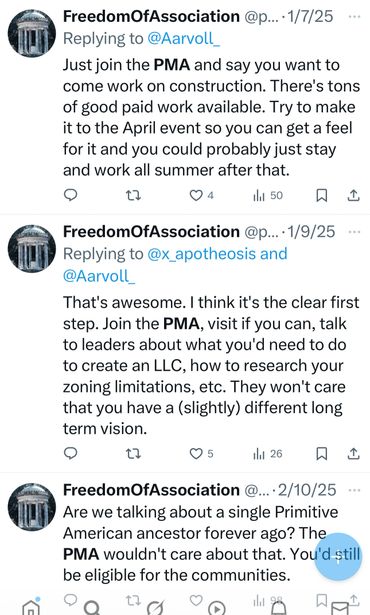Bookmark the 1/9/25 tweet
The image size is (370, 615).
coord(322,453)
